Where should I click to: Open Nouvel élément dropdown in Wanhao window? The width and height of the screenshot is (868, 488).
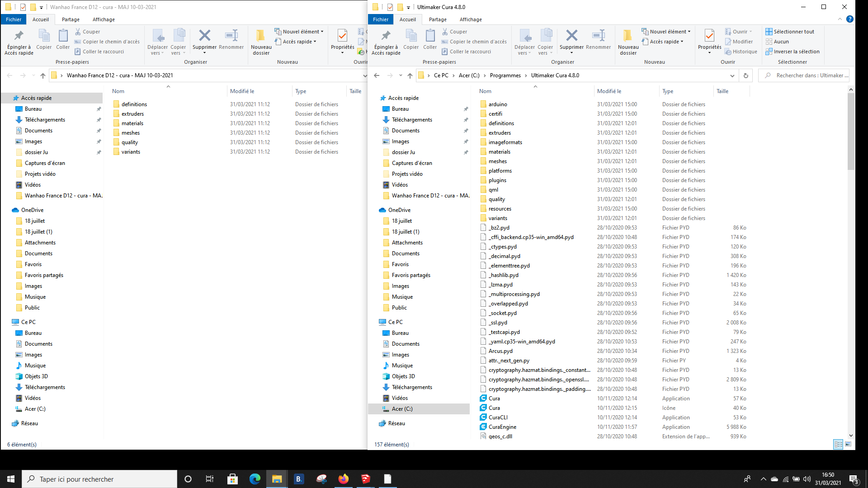tap(299, 32)
